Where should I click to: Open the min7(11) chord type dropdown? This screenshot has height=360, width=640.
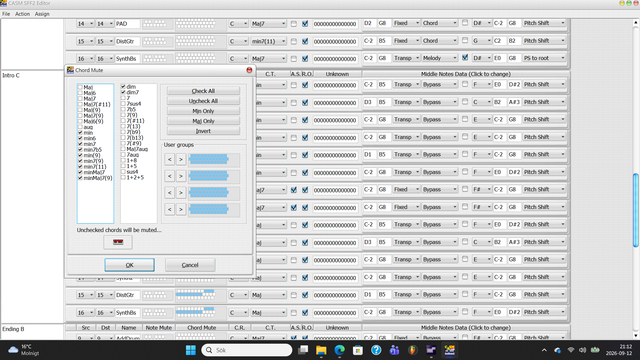tap(269, 41)
